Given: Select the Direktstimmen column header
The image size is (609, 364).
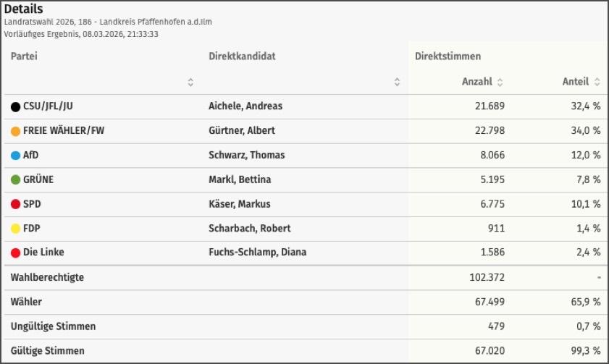Looking at the screenshot, I should (x=448, y=56).
